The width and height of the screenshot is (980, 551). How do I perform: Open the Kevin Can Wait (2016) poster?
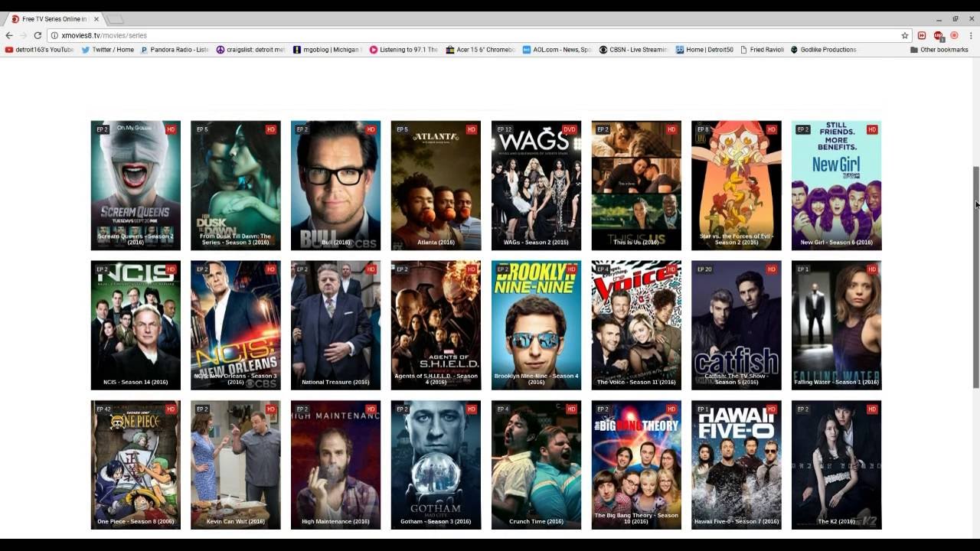(236, 465)
